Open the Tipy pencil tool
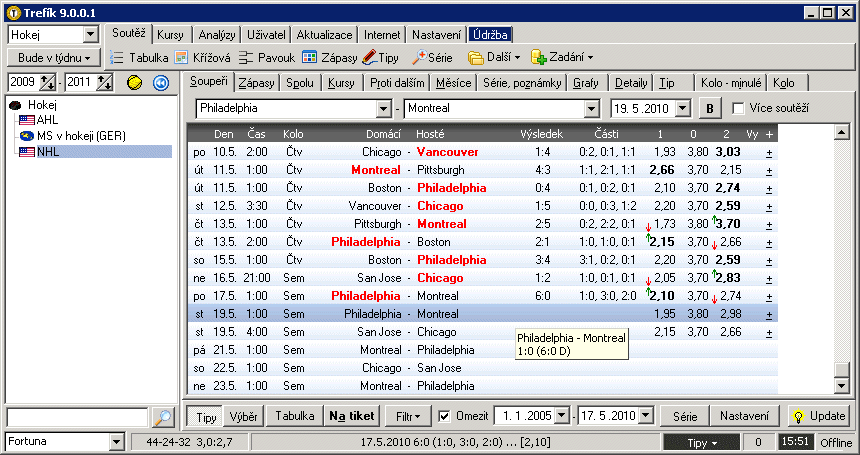Screen dimensions: 860x455 tap(381, 58)
